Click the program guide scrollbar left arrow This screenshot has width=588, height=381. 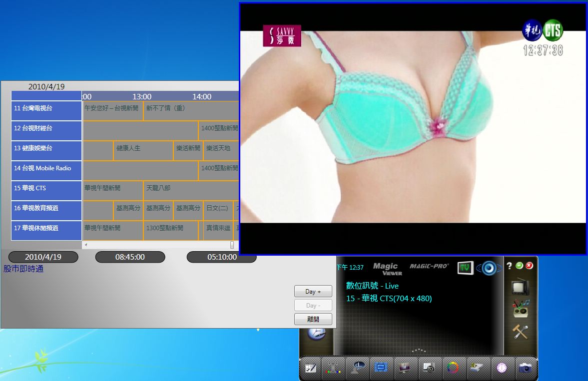86,245
